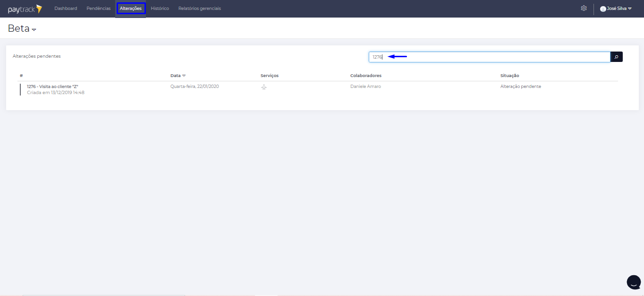The width and height of the screenshot is (644, 296).
Task: Open Relatórios gerenciais tab
Action: (x=199, y=9)
